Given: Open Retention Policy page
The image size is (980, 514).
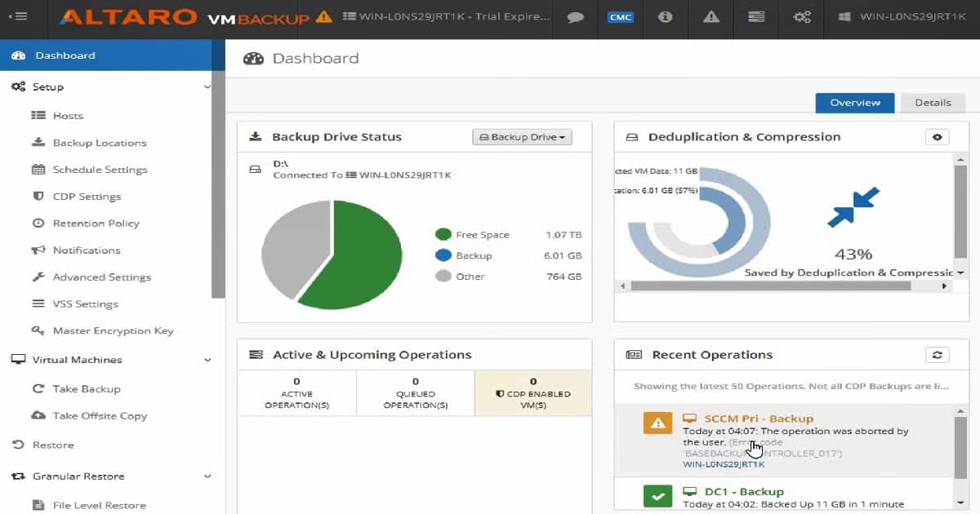Looking at the screenshot, I should [96, 224].
